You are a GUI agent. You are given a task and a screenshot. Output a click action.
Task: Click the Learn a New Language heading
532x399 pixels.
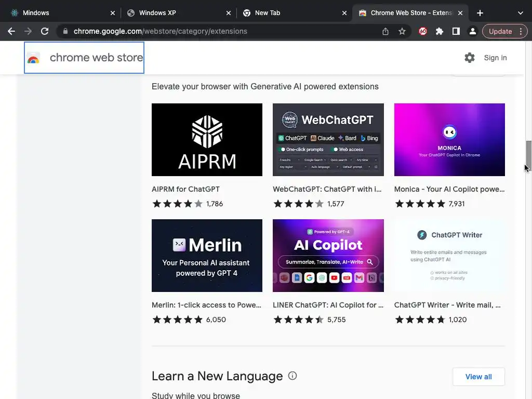point(217,376)
